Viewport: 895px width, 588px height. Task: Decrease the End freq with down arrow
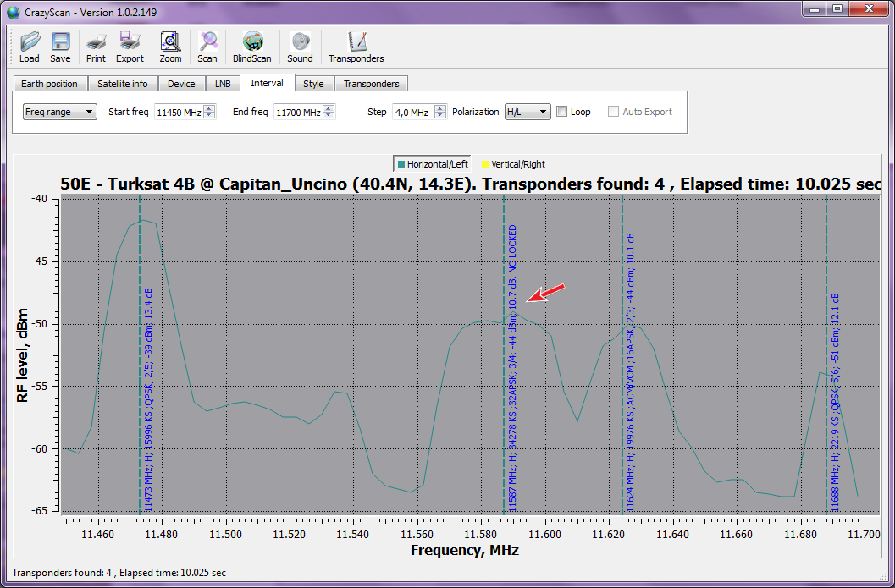tap(329, 115)
